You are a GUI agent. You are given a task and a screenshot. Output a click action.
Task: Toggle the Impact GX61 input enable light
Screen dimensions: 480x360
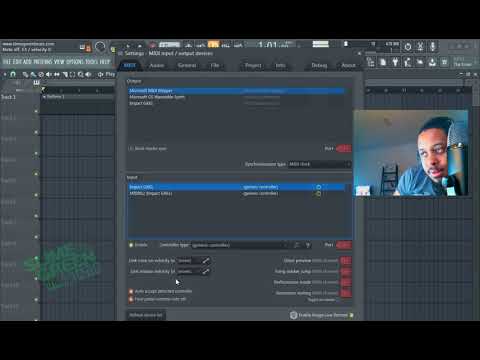coord(318,187)
